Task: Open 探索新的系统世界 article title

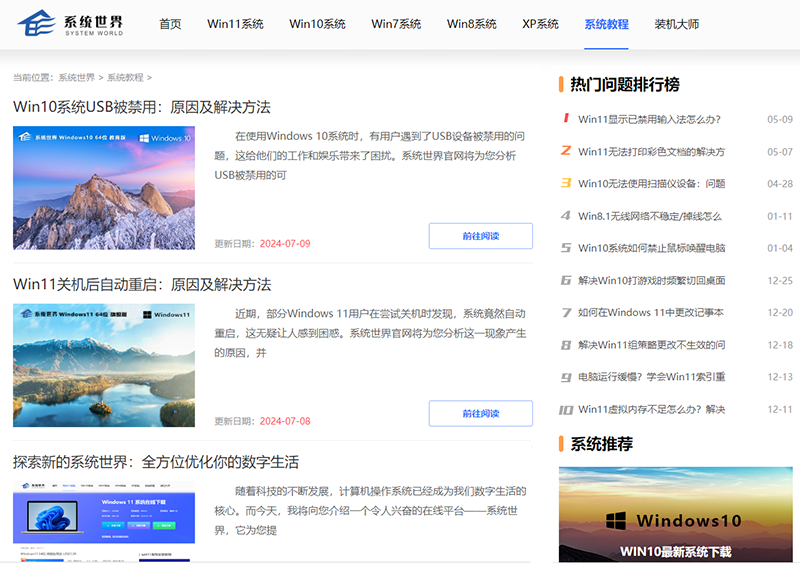Action: (x=155, y=462)
